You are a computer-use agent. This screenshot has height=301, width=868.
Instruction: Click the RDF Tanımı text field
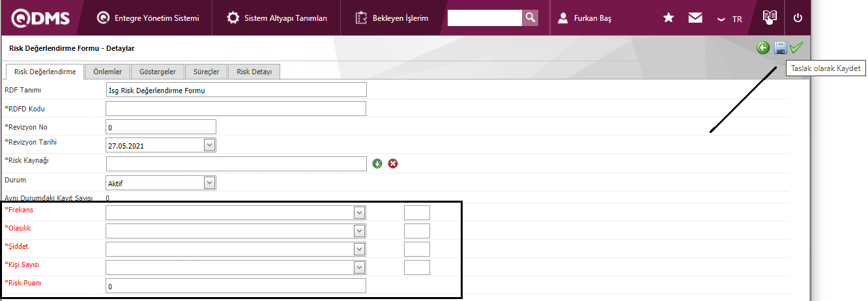click(236, 90)
